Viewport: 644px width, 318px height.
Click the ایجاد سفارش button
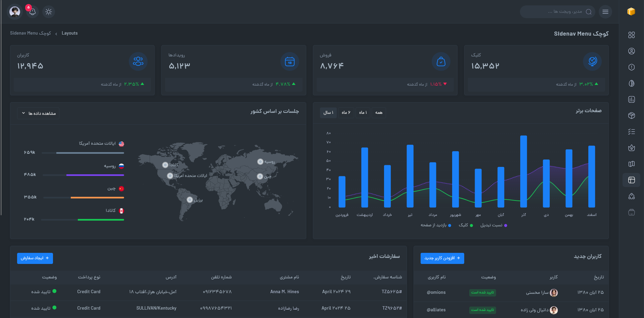pos(35,258)
